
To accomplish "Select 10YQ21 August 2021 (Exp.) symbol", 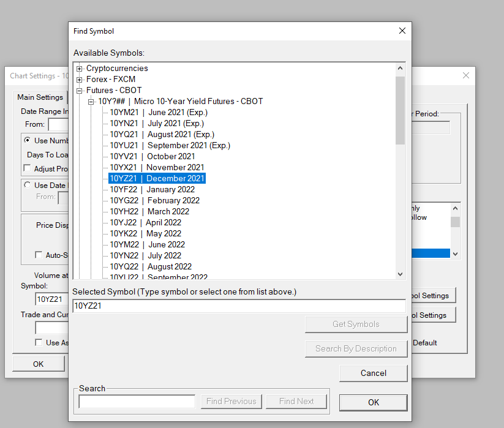I will click(x=162, y=134).
